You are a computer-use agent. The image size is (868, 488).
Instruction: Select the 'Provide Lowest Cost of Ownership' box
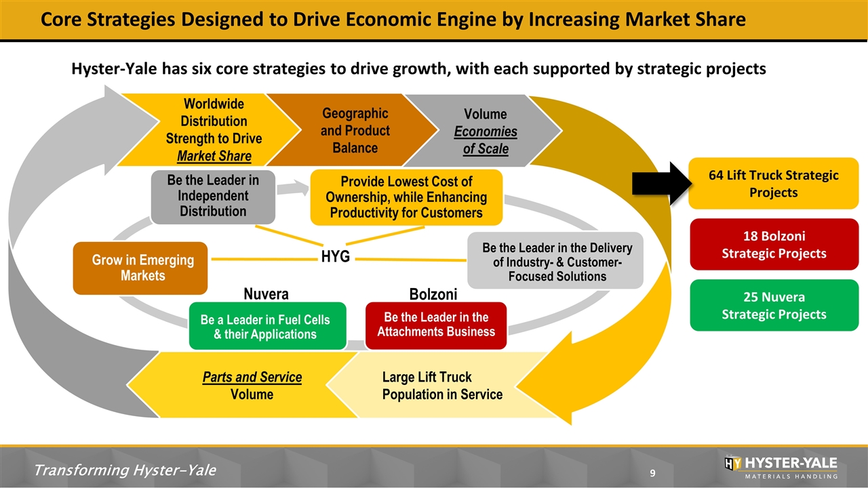[406, 197]
